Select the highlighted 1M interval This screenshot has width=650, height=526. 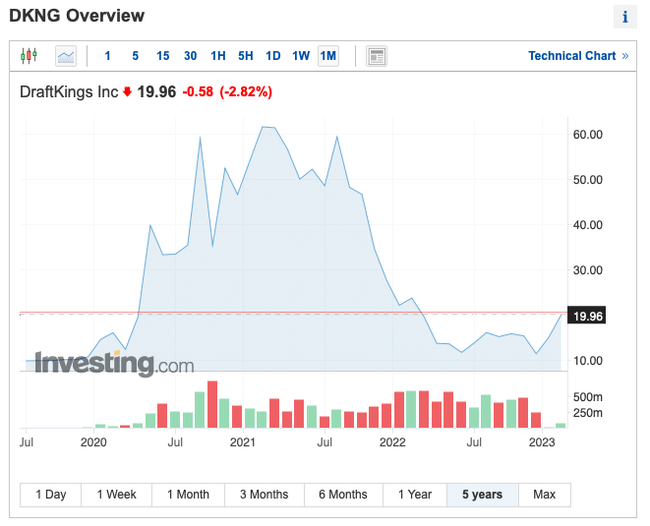(x=328, y=56)
